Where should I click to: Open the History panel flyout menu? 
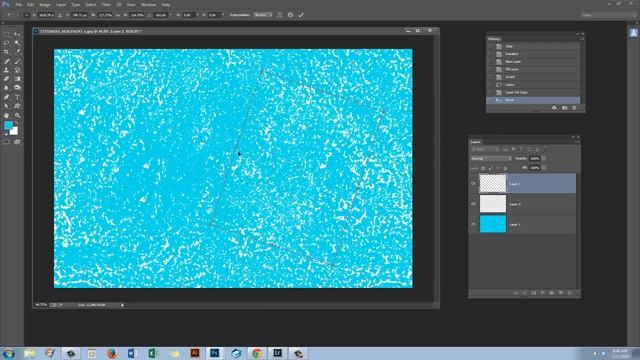(x=582, y=39)
